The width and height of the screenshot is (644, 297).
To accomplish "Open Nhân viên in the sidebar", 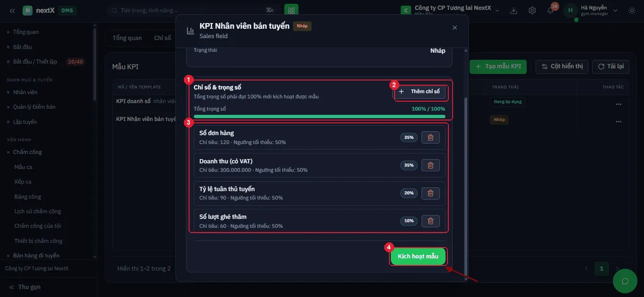I will click(25, 92).
